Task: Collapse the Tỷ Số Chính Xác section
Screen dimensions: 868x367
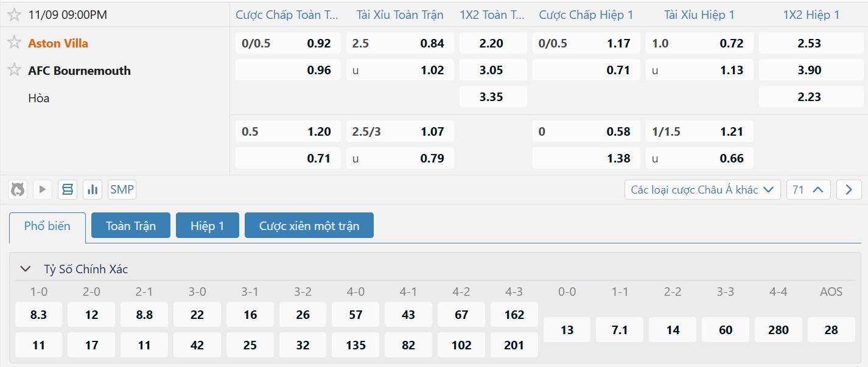Action: tap(26, 268)
